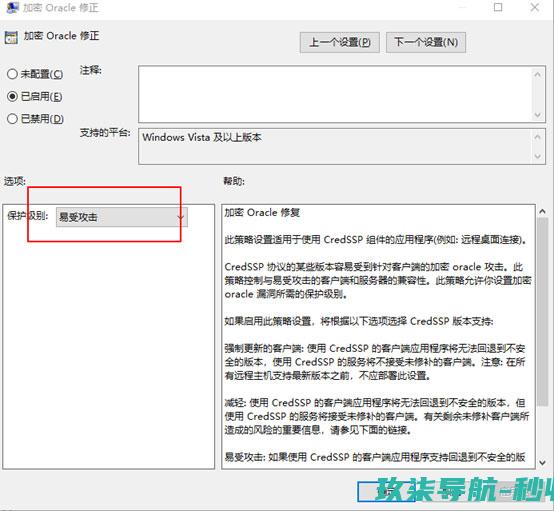Screen dimensions: 554x511
Task: Click the title bar window icon
Action: point(12,7)
